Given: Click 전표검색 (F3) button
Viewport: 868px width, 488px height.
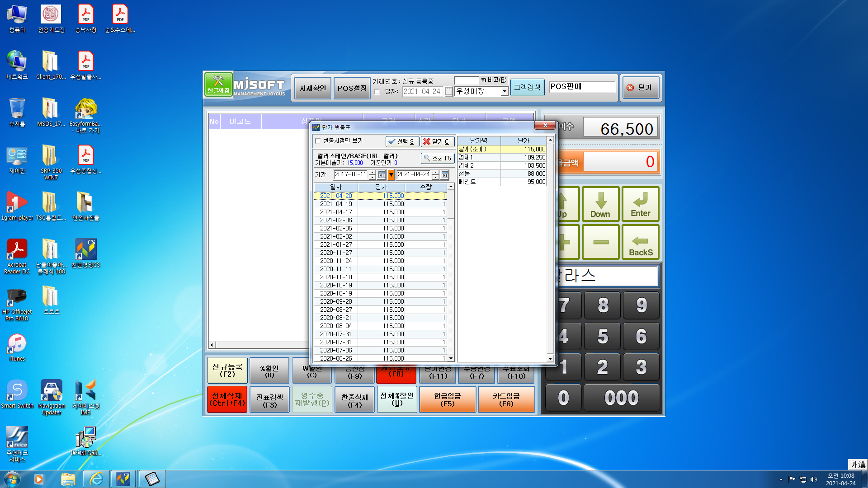Looking at the screenshot, I should [x=270, y=399].
